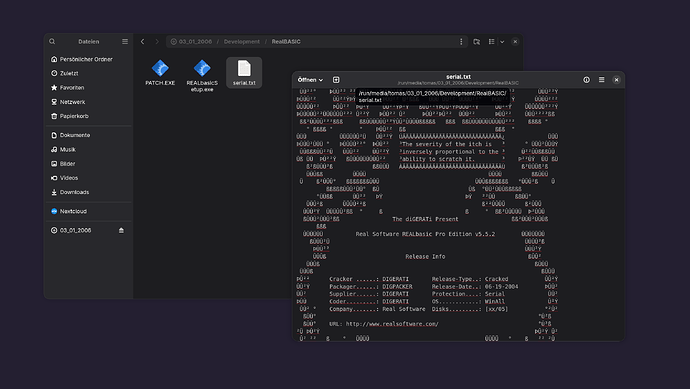Close the serial.txt editor window
Viewport: 690px width, 389px height.
(x=617, y=80)
